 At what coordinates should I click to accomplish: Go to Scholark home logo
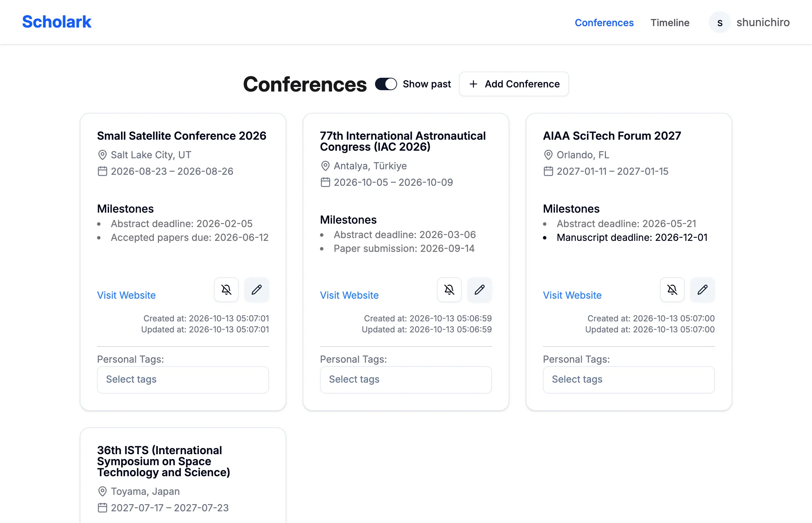57,22
